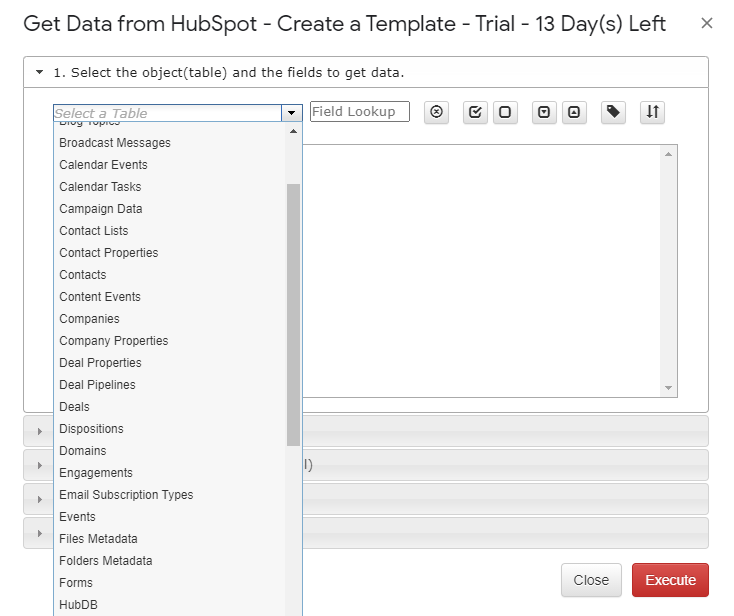The image size is (734, 616).
Task: Click the collapse-down arrow box icon
Action: click(544, 112)
